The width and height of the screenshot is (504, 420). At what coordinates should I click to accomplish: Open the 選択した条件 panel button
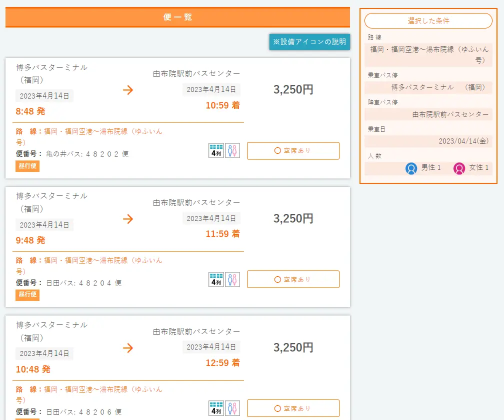pyautogui.click(x=428, y=20)
